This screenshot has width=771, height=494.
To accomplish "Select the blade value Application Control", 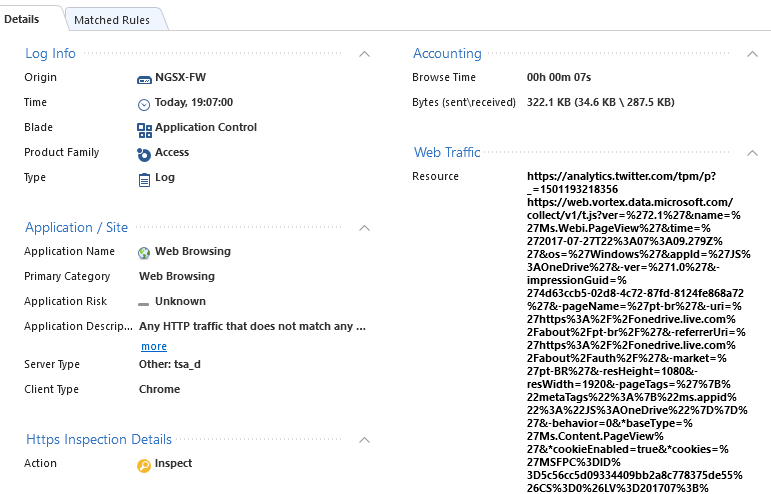I will [x=206, y=127].
